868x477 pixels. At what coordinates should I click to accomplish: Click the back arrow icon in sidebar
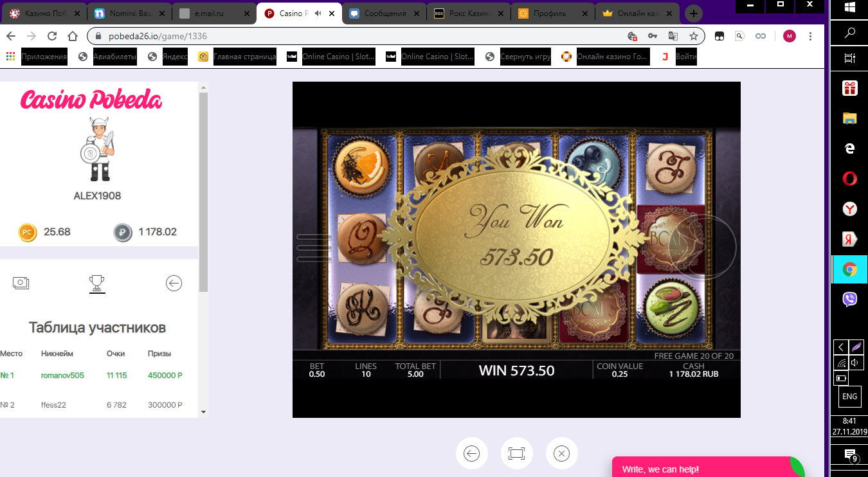pyautogui.click(x=174, y=283)
